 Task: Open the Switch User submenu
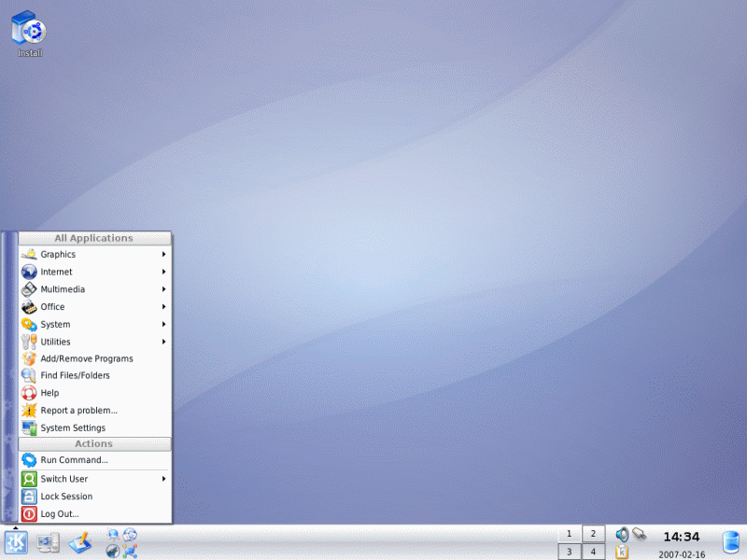[x=95, y=479]
